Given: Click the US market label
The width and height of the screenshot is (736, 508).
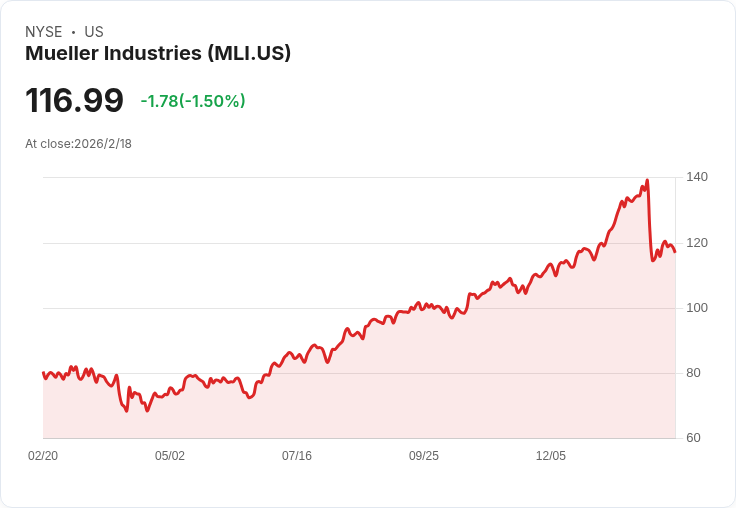Looking at the screenshot, I should coord(94,32).
